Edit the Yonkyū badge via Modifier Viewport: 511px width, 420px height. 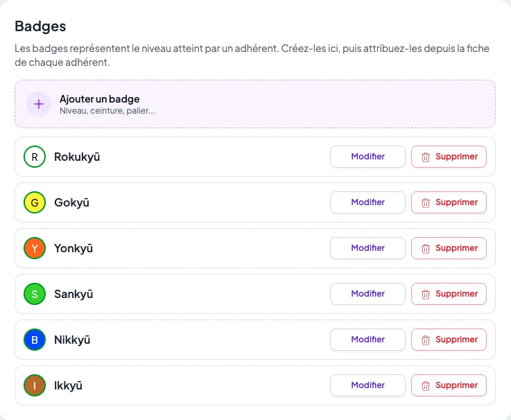pos(367,248)
